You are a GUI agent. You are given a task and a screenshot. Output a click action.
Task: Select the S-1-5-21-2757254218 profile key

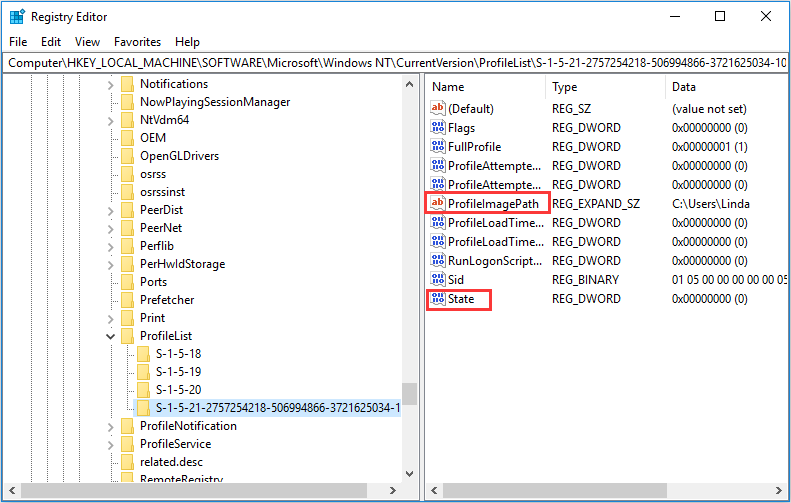[277, 408]
